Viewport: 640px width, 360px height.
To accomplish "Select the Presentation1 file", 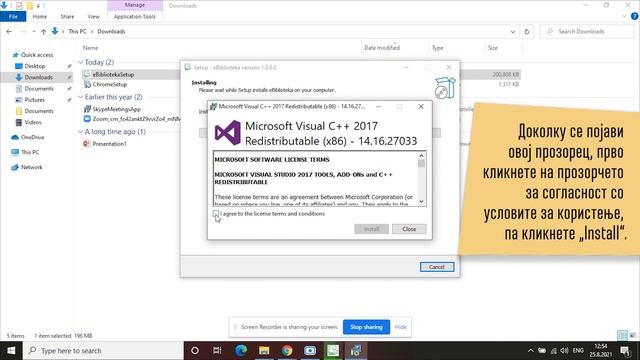I will coord(109,144).
